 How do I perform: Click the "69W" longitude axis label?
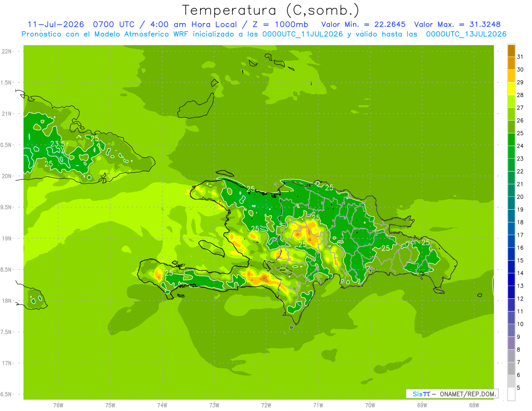422,405
